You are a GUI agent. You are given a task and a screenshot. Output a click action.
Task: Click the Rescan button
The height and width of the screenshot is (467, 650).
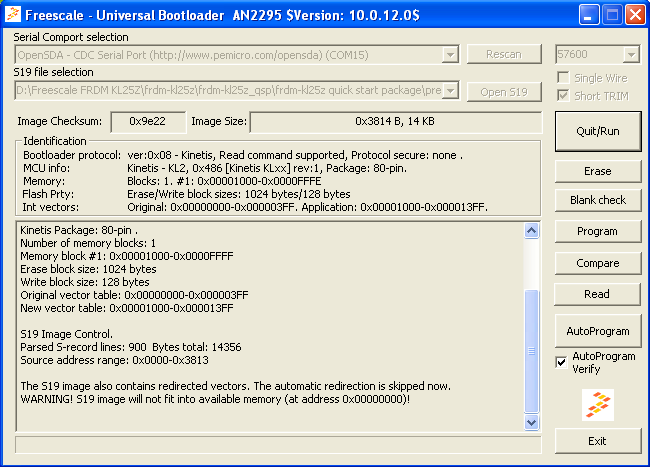click(504, 54)
